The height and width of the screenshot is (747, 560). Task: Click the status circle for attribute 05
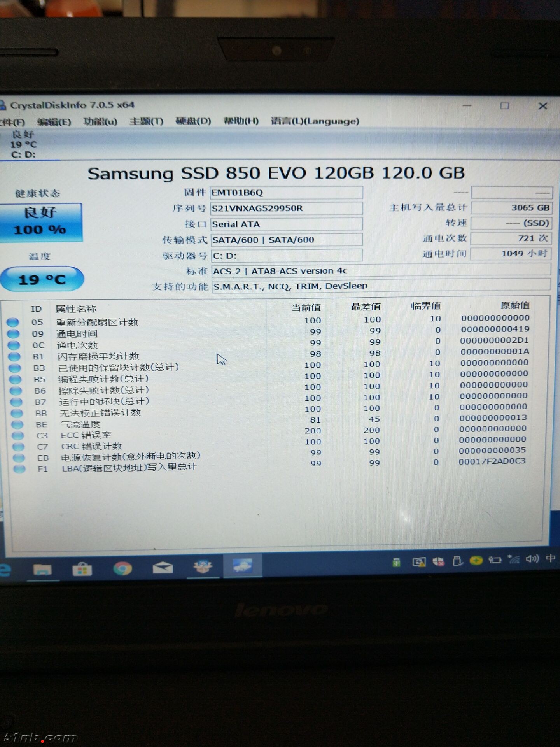13,322
